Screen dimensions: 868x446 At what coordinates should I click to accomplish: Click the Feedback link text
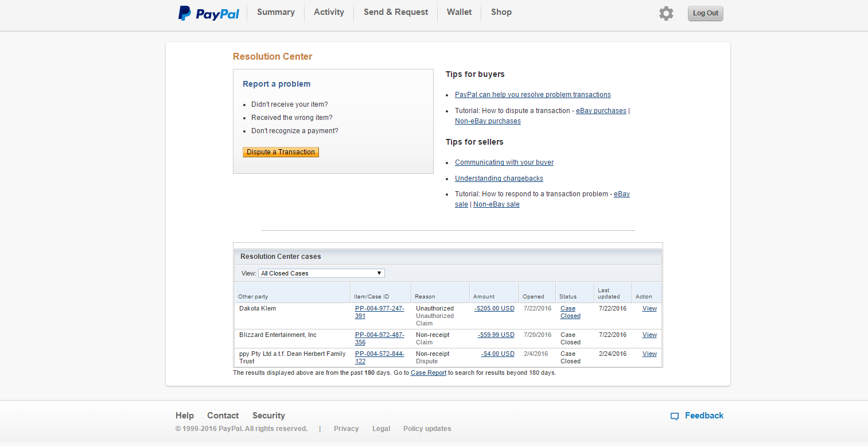coord(704,416)
